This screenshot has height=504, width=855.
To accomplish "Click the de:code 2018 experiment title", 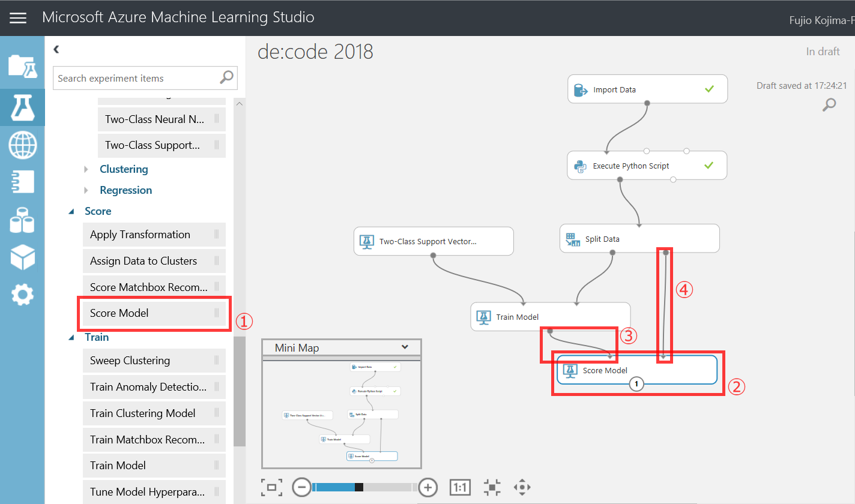I will 315,52.
